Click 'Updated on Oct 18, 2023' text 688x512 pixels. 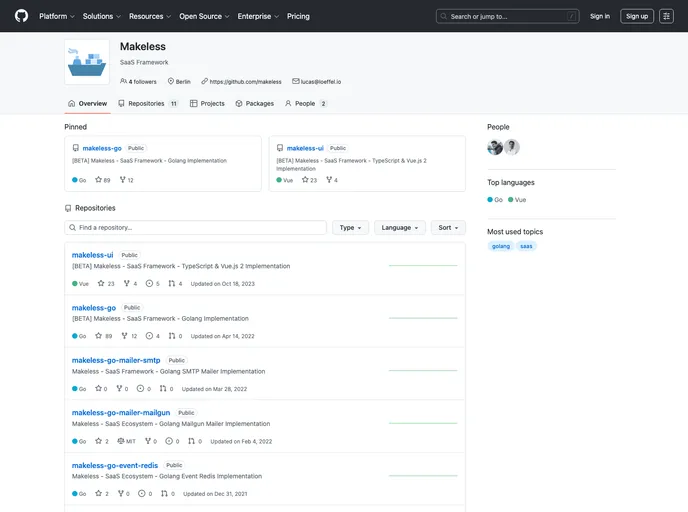click(222, 284)
